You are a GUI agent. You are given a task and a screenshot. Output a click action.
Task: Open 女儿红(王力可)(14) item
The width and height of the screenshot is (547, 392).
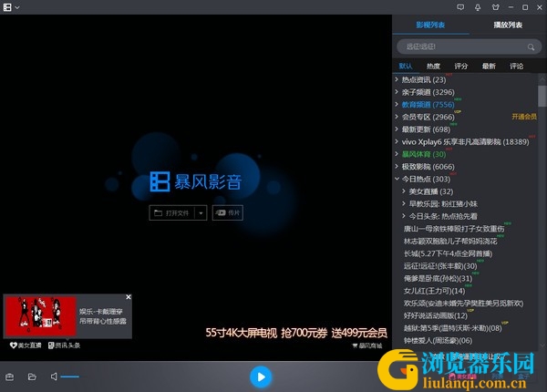tap(434, 291)
